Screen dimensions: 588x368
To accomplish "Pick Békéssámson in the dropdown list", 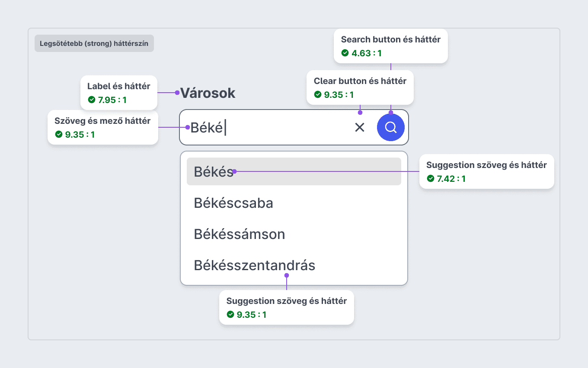I will click(294, 234).
